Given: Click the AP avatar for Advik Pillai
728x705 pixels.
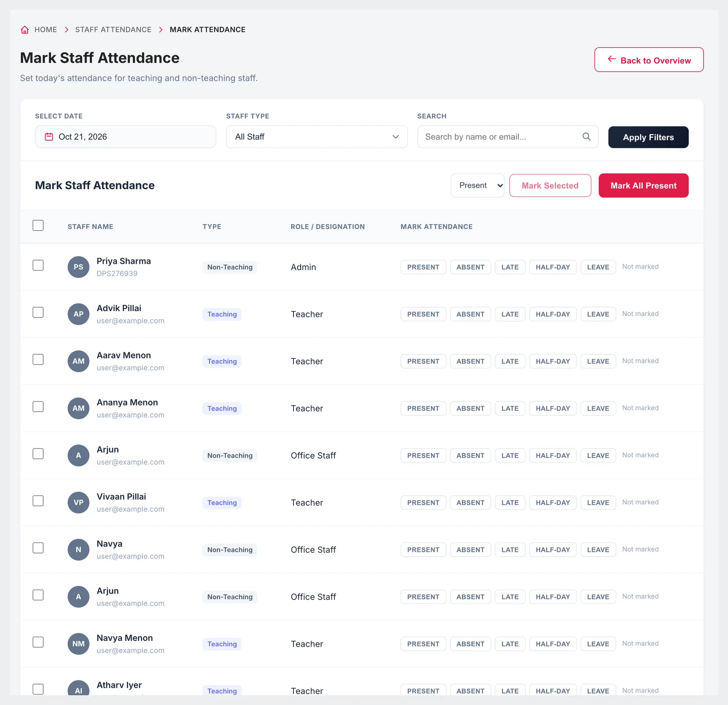Looking at the screenshot, I should tap(78, 314).
